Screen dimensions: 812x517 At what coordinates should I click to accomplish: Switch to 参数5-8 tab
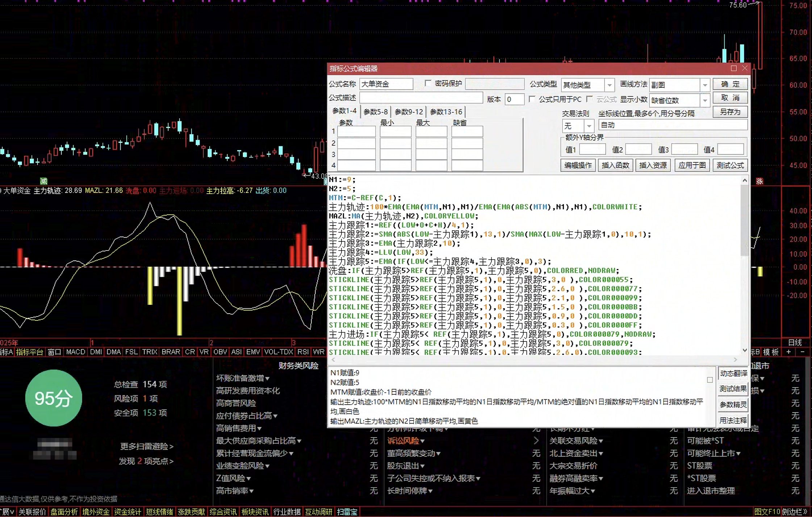point(376,112)
